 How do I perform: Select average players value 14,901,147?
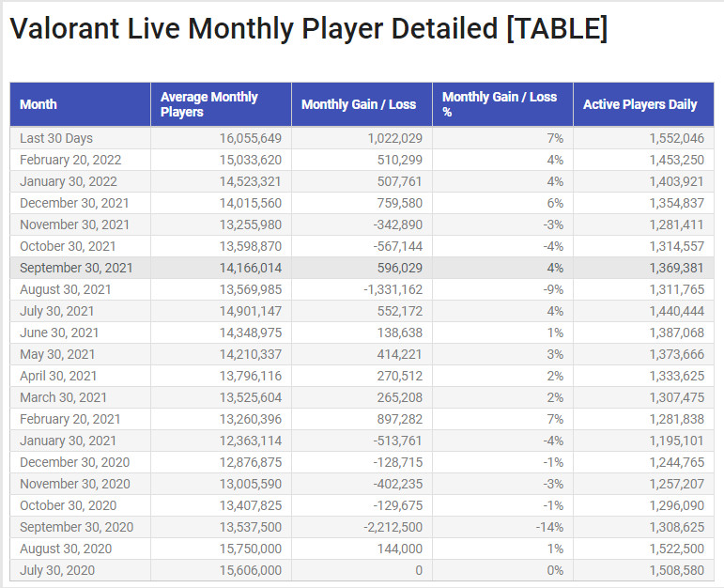(251, 311)
